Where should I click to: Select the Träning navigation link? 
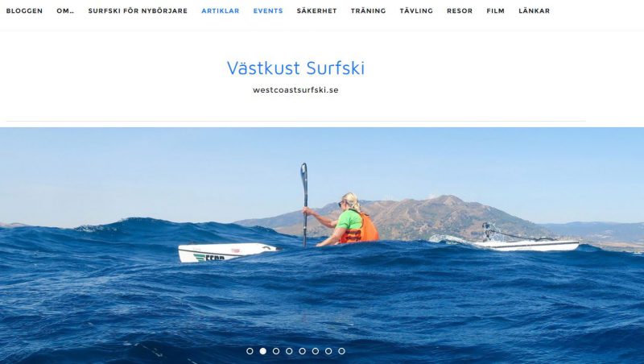369,11
